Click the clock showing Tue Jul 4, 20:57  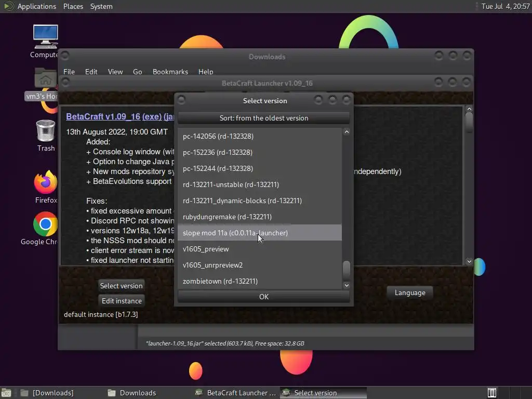[505, 6]
